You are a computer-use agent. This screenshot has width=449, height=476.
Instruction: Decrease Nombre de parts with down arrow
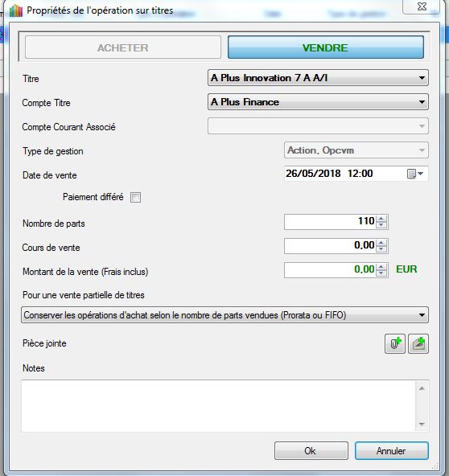point(381,225)
